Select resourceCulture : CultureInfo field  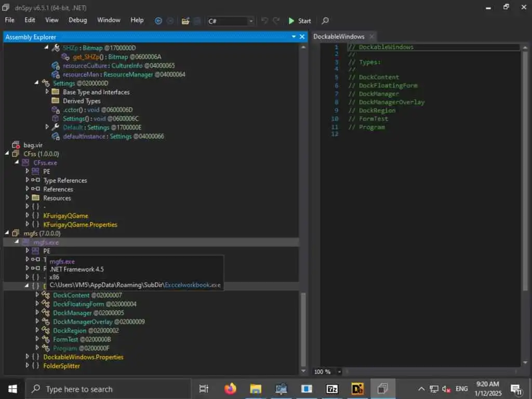click(x=119, y=65)
